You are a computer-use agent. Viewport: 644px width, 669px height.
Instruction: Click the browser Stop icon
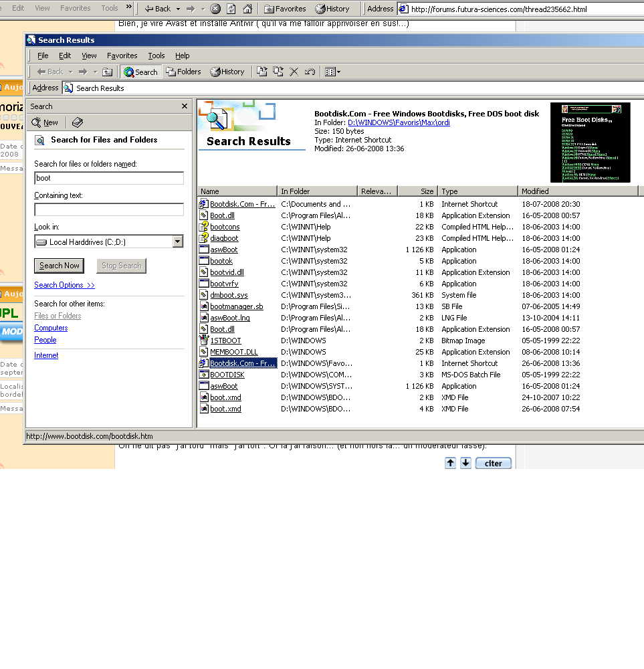[x=216, y=9]
